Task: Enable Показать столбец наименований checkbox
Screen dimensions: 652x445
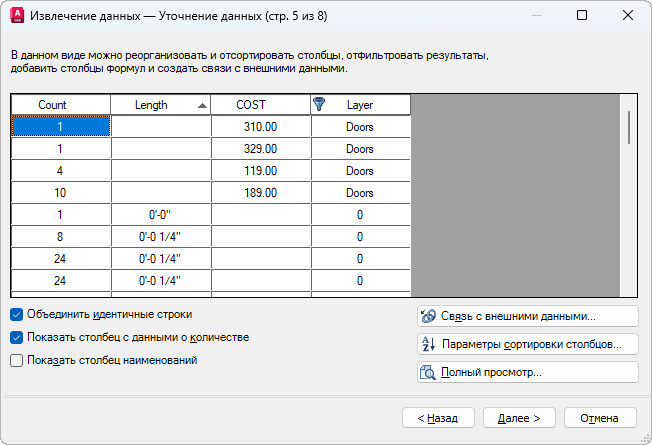Action: (16, 360)
